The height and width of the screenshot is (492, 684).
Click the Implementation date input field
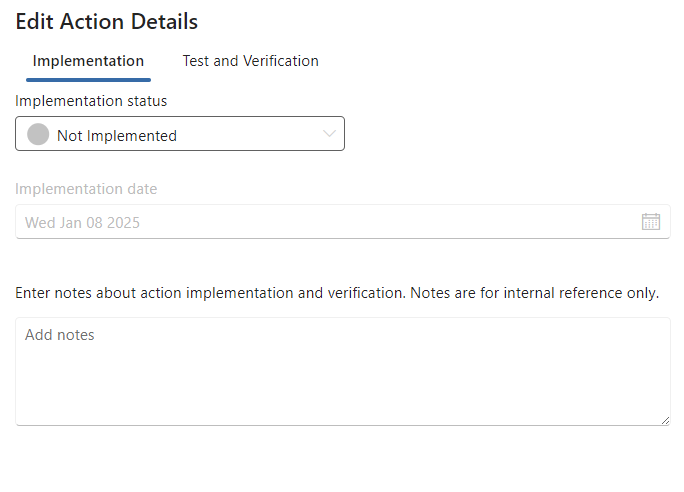tap(320, 222)
